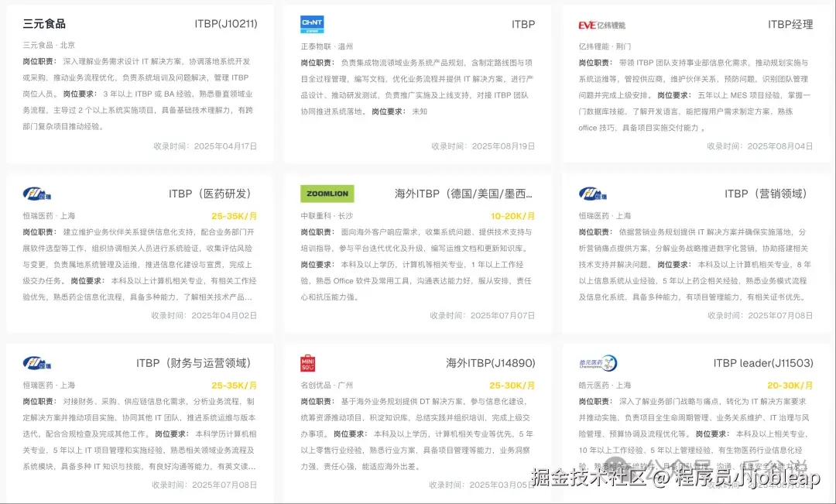Open job ITBP leader(J11503)
Image resolution: width=836 pixels, height=504 pixels.
[763, 363]
